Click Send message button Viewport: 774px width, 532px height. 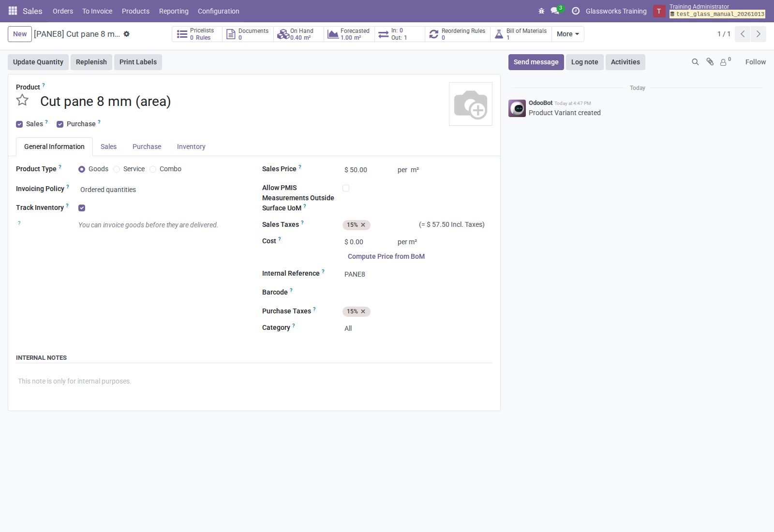pos(536,62)
